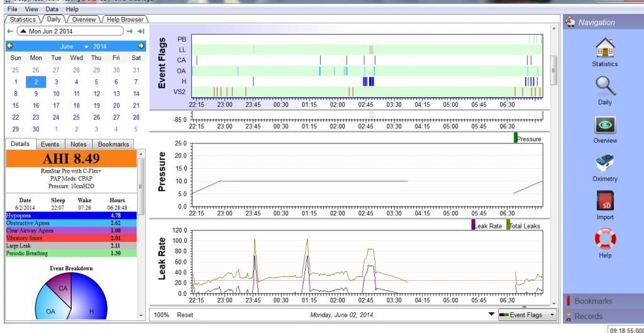Open the File menu
The image size is (644, 333).
tap(13, 9)
